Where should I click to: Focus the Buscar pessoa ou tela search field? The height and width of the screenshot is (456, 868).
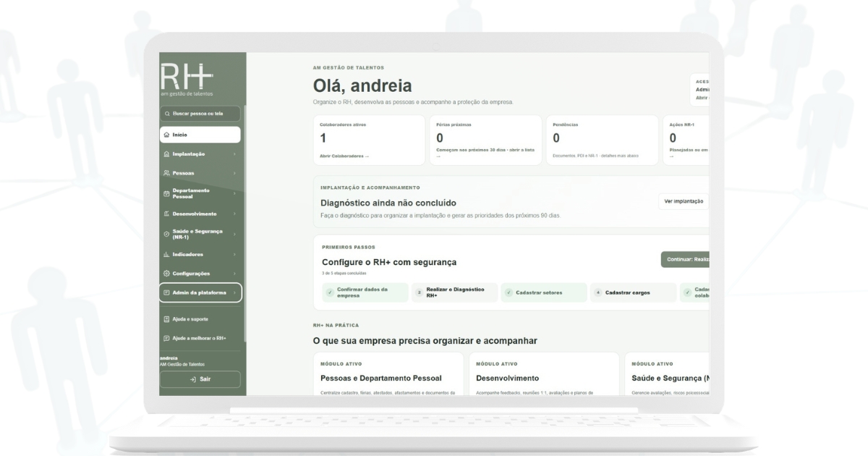pos(200,114)
